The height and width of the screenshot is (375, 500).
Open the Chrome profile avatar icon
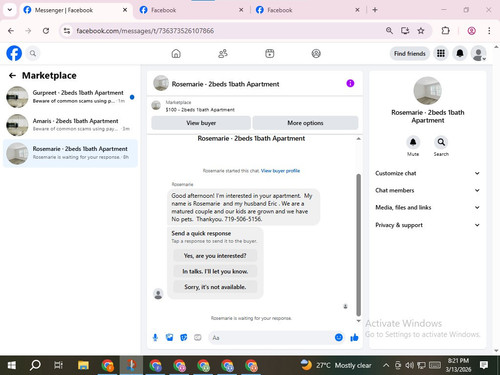471,31
